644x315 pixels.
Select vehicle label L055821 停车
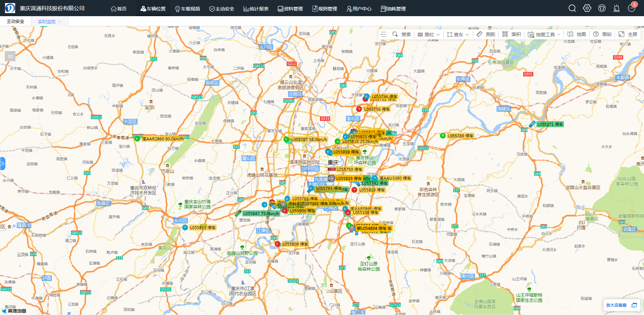pos(363,137)
